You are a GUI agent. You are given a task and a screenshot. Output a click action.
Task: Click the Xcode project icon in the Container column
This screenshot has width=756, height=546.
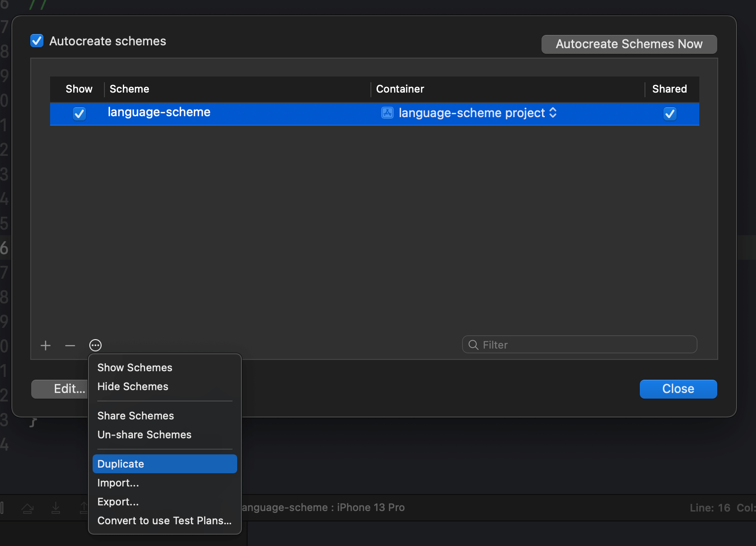click(387, 113)
